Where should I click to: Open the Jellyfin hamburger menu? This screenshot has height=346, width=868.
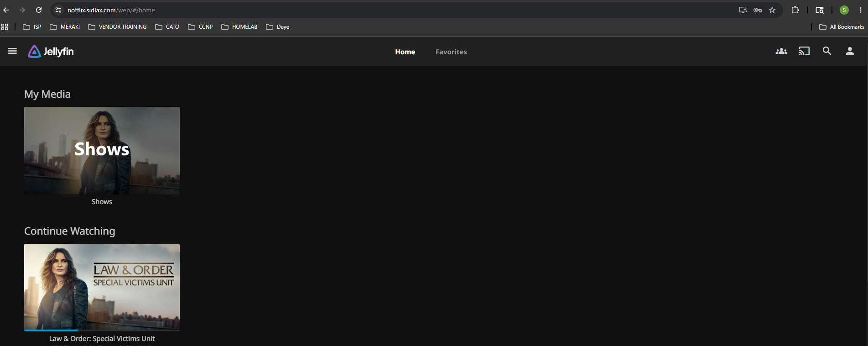pos(12,51)
